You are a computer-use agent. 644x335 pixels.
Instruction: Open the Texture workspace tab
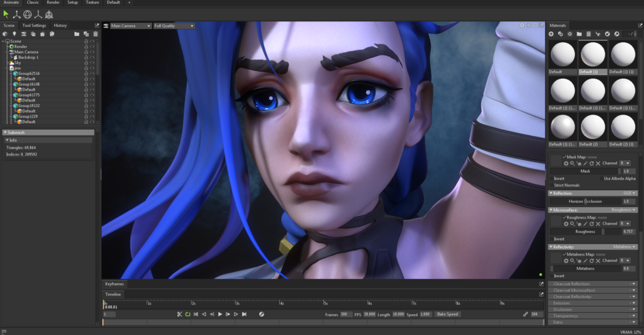click(92, 3)
